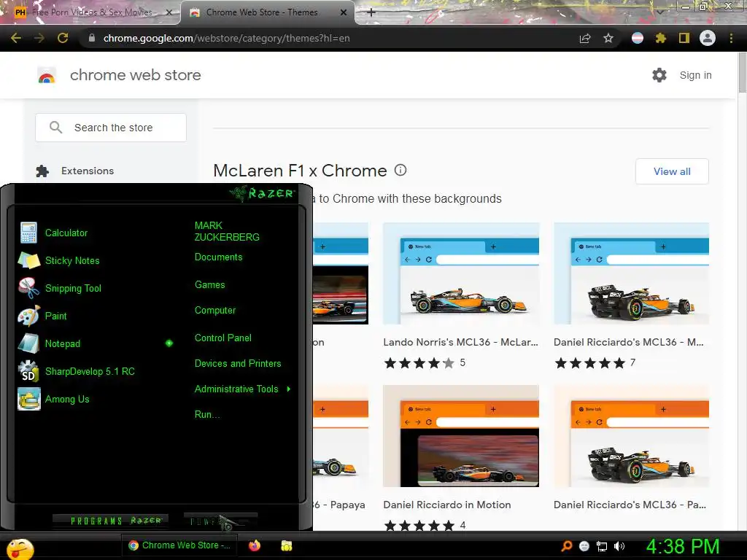Click the Chrome Web Store rainbow logo
This screenshot has height=560, width=747.
coord(47,76)
